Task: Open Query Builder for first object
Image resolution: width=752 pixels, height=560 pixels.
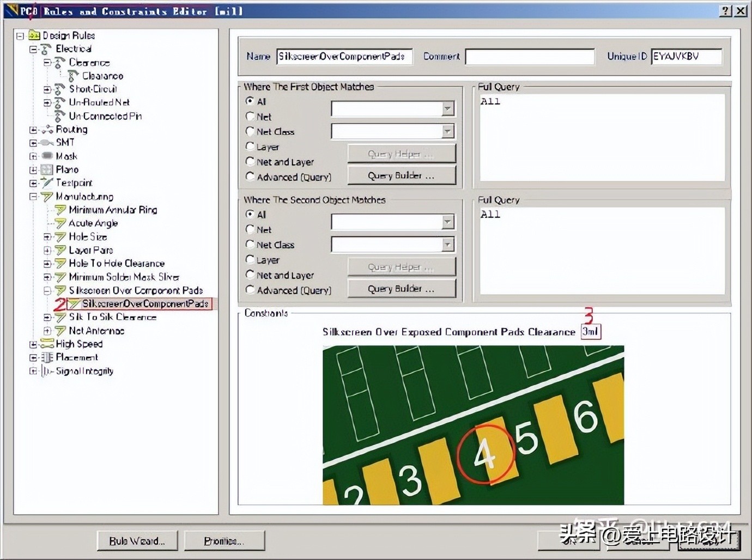Action: pos(401,176)
